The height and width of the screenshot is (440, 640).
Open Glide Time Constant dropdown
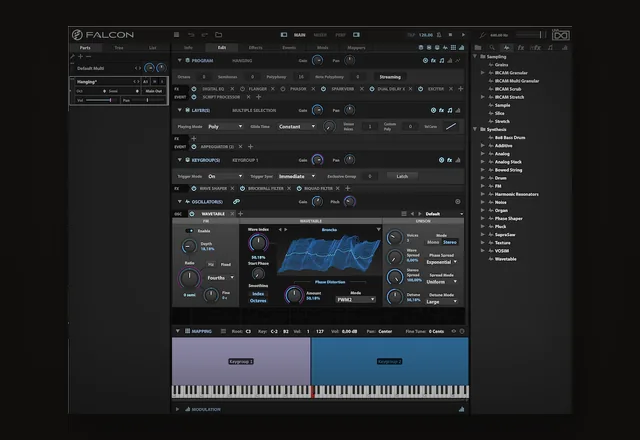click(297, 127)
